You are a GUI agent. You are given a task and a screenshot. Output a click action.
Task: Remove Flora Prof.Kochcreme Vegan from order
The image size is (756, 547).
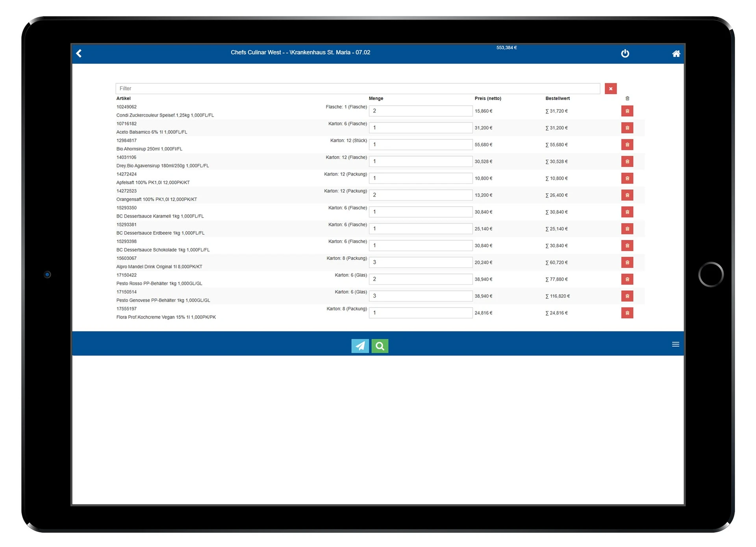(x=627, y=313)
